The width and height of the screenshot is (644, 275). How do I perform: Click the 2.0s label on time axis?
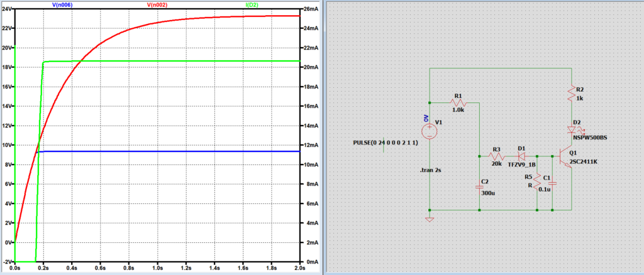(300, 267)
